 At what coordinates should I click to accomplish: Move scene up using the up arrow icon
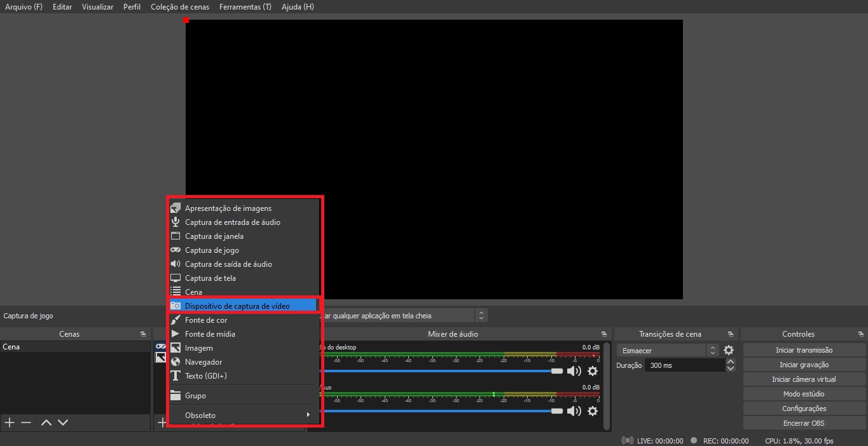coord(46,422)
